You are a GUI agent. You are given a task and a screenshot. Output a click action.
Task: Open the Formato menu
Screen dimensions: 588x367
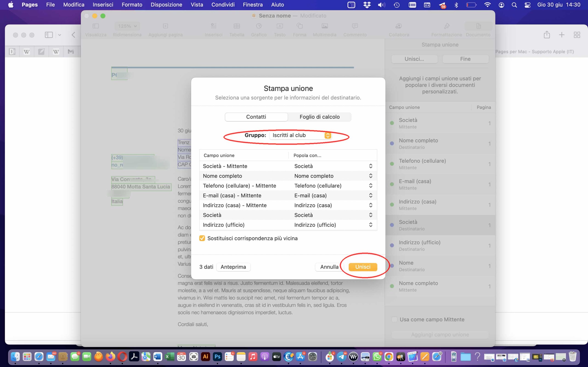(132, 5)
